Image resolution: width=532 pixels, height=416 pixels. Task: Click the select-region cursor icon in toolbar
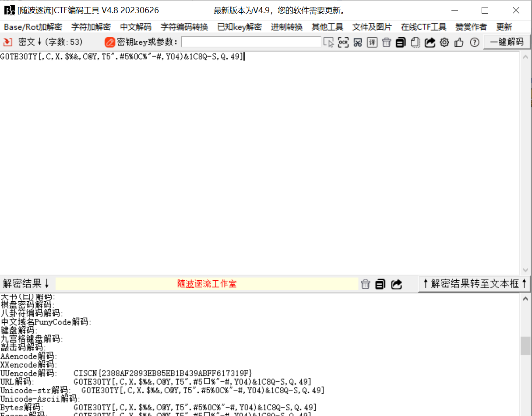click(x=328, y=42)
